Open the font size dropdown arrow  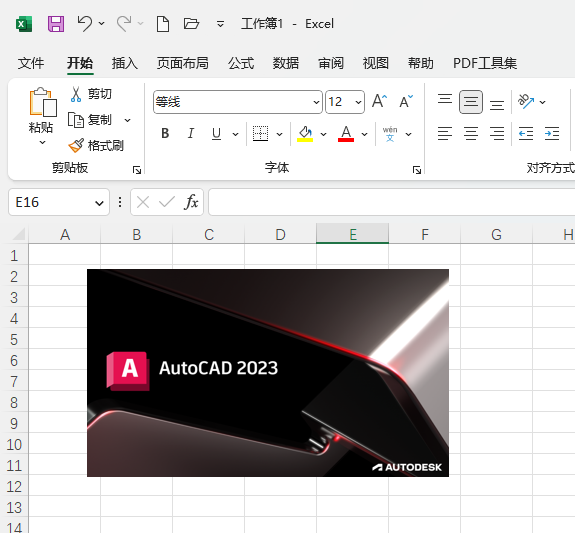(358, 102)
